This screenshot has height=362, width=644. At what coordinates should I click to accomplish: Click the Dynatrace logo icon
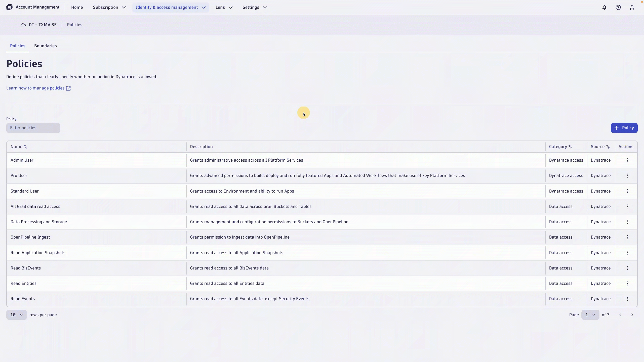pyautogui.click(x=9, y=7)
